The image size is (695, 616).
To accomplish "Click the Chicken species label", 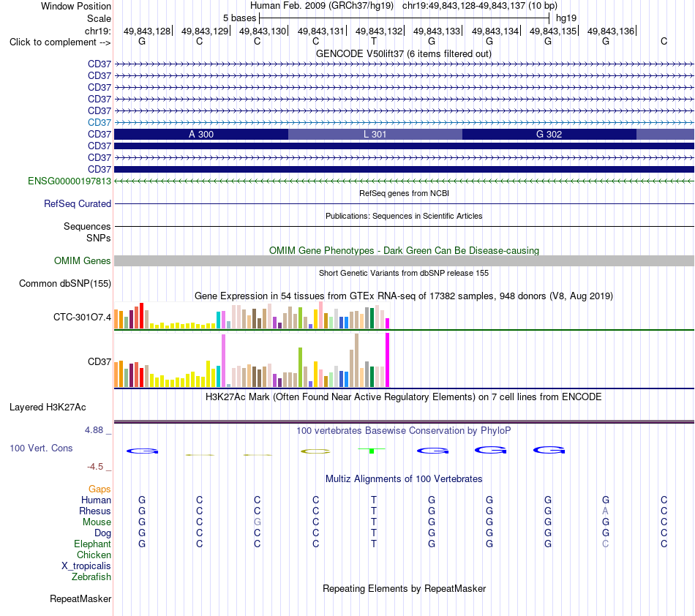I will point(94,555).
